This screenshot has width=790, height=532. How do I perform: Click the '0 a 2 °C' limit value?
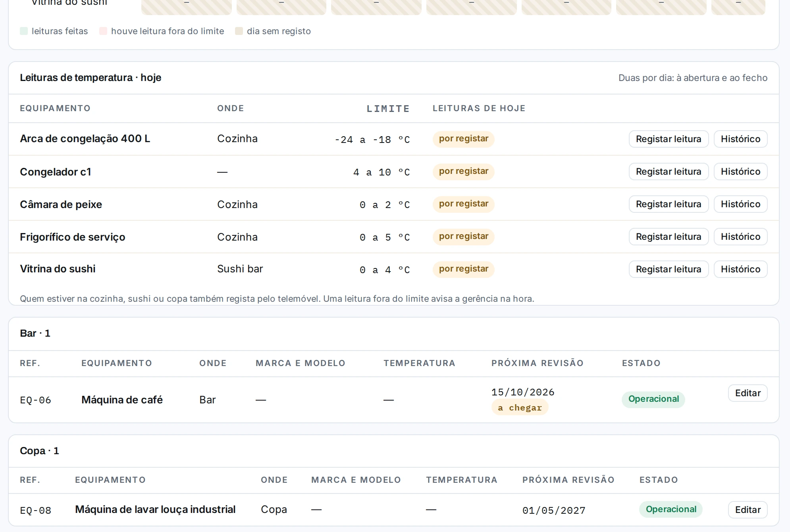[x=385, y=205]
